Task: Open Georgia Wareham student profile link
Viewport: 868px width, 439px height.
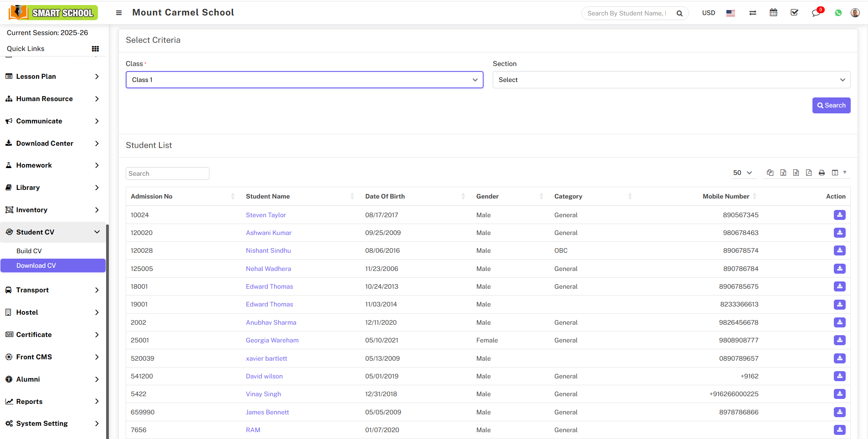Action: (x=272, y=340)
